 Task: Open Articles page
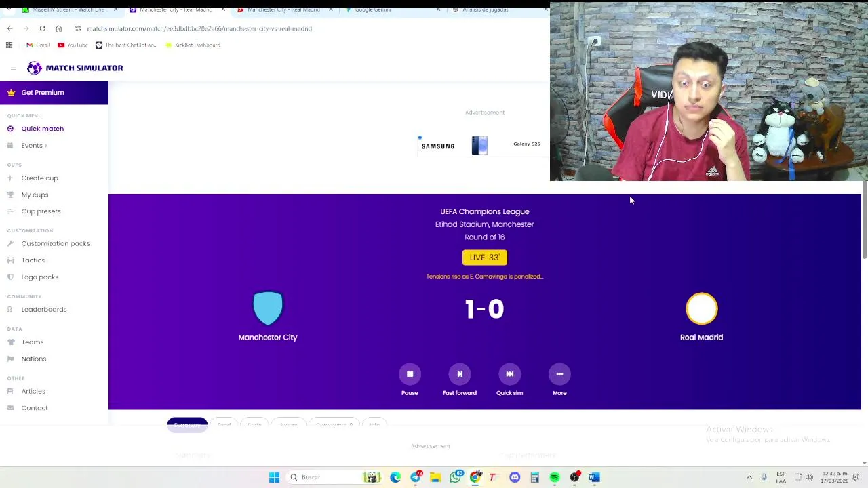click(33, 391)
